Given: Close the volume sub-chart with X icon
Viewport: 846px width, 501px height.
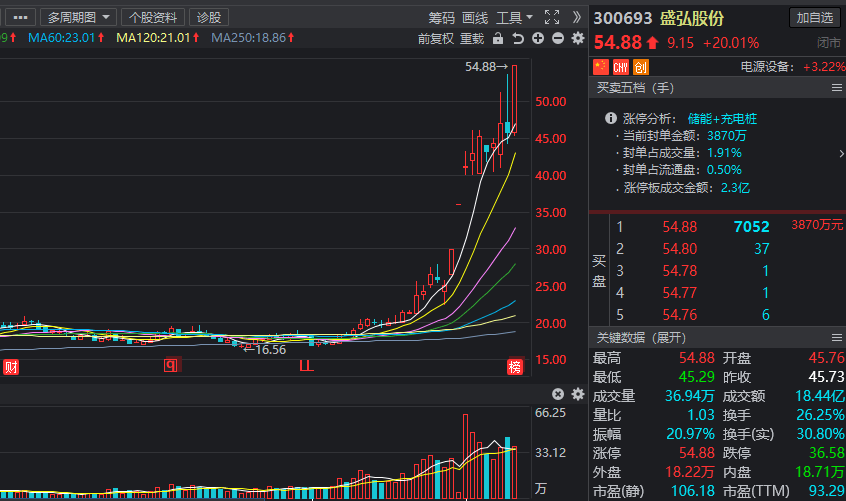Looking at the screenshot, I should (558, 394).
